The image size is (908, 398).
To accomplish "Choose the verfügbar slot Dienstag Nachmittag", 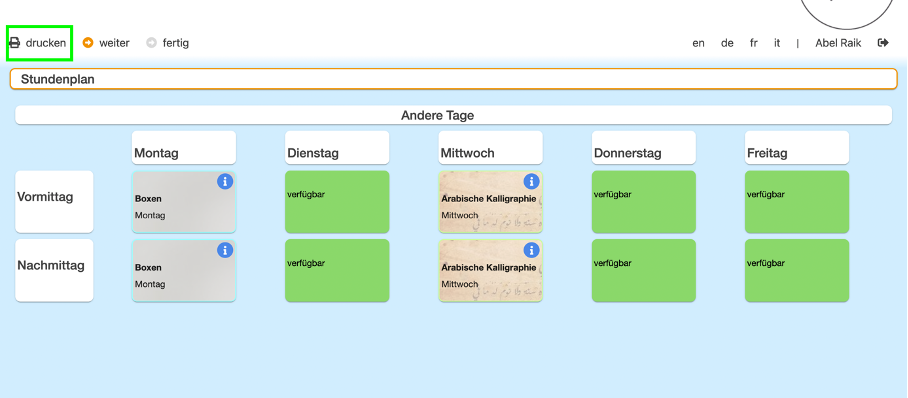I will [x=337, y=271].
